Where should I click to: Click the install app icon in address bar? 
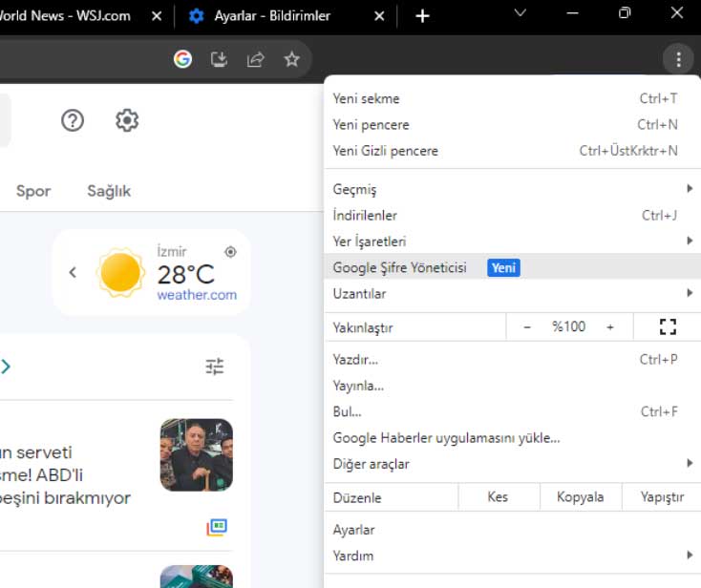219,59
